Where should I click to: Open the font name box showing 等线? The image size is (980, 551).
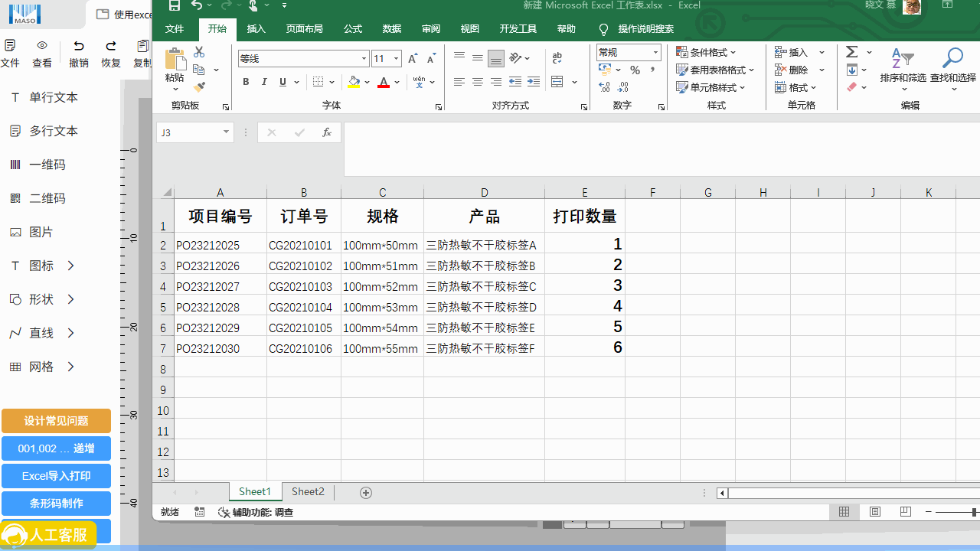click(303, 59)
